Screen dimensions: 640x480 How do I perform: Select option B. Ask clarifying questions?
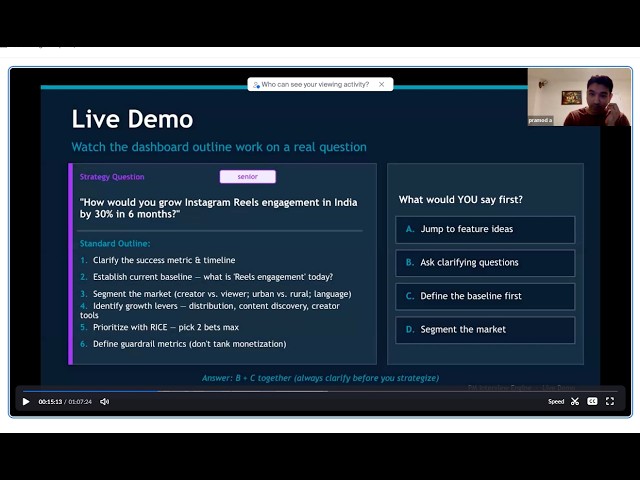(485, 263)
